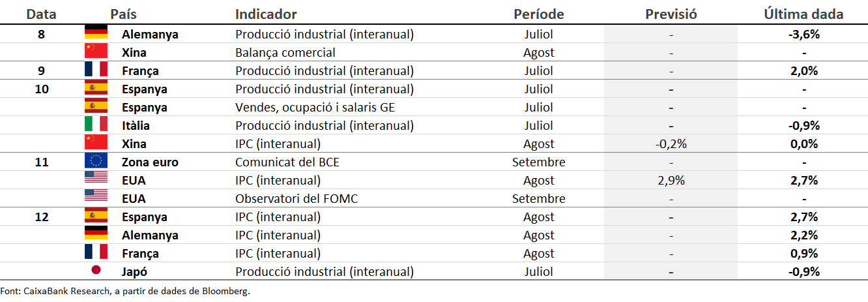Click the -3,6% last data value

click(803, 34)
